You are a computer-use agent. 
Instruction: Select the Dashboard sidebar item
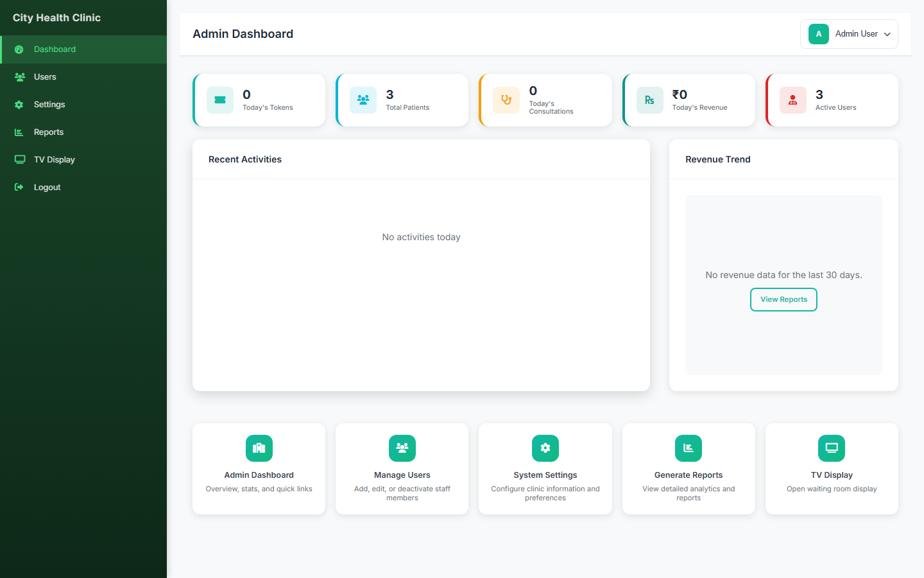83,49
